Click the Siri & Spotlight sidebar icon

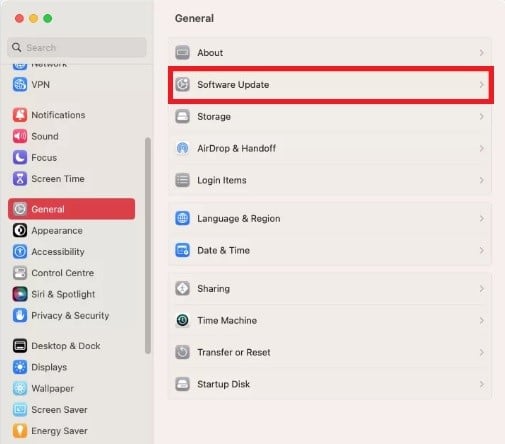(x=20, y=294)
